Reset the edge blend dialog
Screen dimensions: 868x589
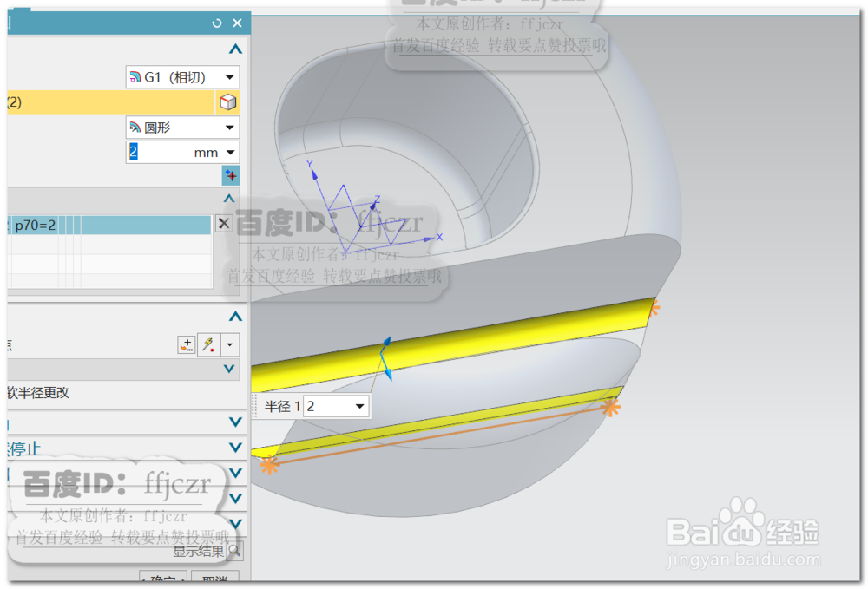tap(216, 23)
